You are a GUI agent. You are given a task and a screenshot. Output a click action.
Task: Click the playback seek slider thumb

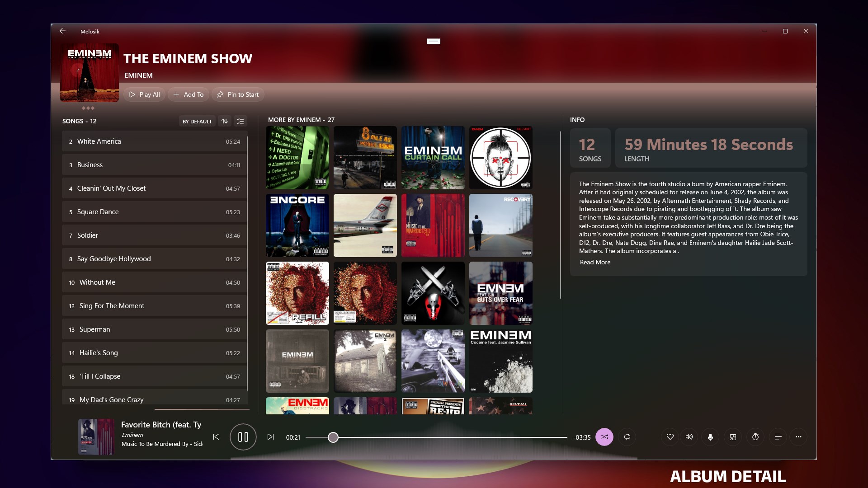pos(333,437)
